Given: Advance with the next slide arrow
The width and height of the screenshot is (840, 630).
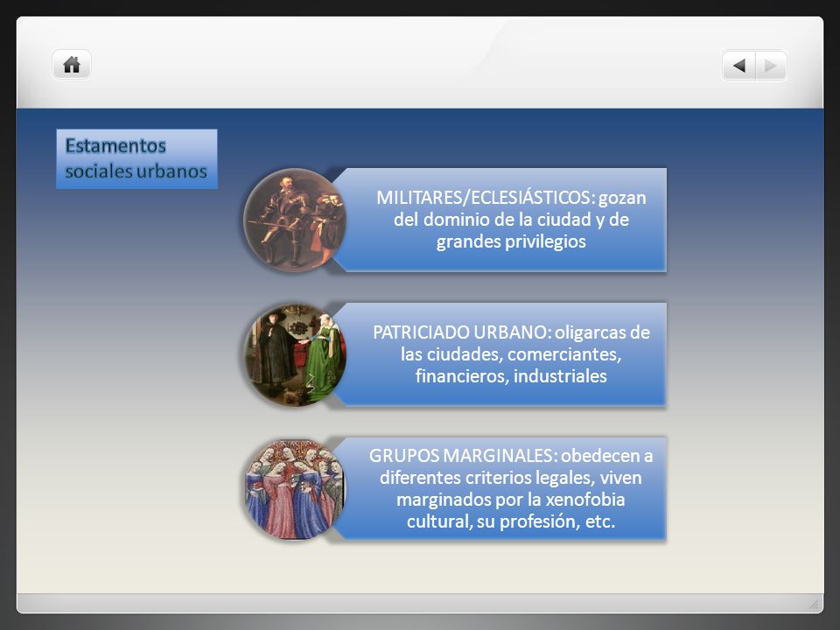Looking at the screenshot, I should click(771, 66).
